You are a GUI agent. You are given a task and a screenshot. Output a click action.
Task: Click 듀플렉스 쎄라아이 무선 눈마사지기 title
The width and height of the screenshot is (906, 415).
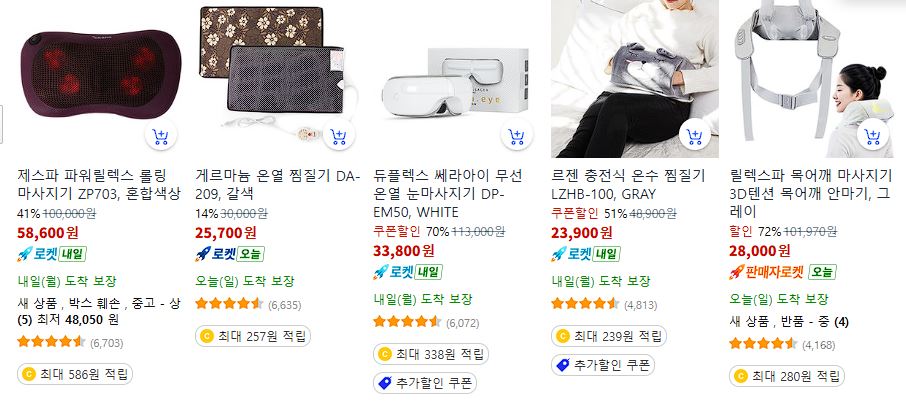(448, 194)
